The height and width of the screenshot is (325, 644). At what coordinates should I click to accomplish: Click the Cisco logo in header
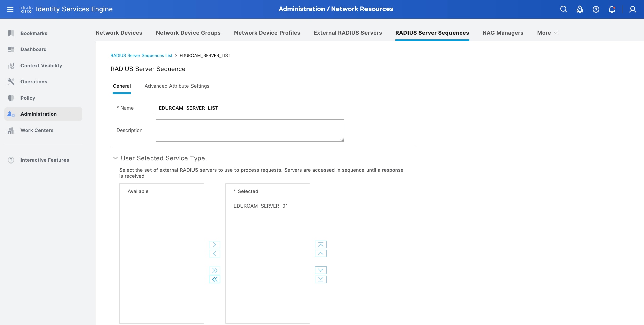(26, 9)
